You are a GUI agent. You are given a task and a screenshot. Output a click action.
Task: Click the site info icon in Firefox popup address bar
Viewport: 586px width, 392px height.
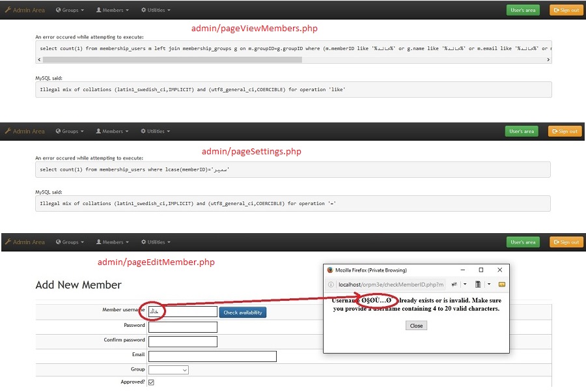point(331,285)
